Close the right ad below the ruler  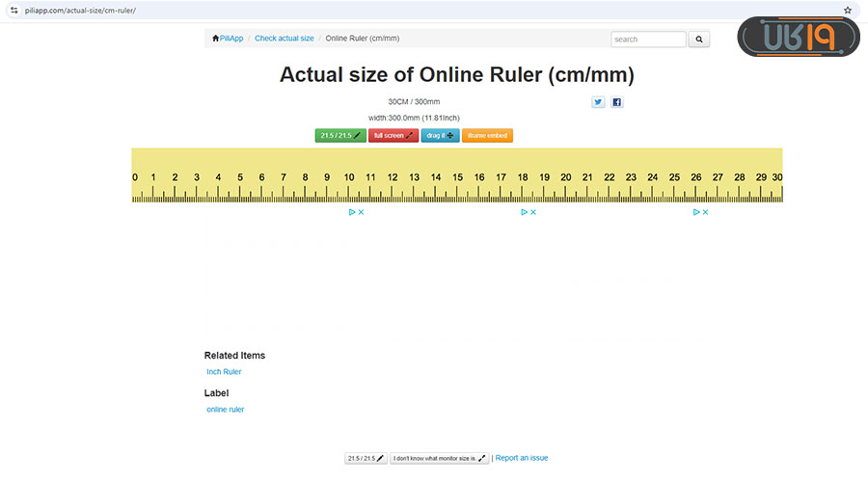706,212
